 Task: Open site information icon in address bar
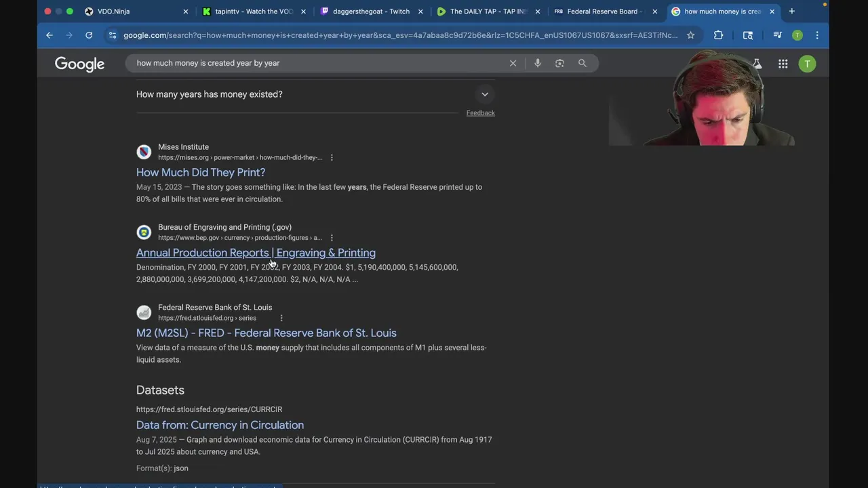113,35
